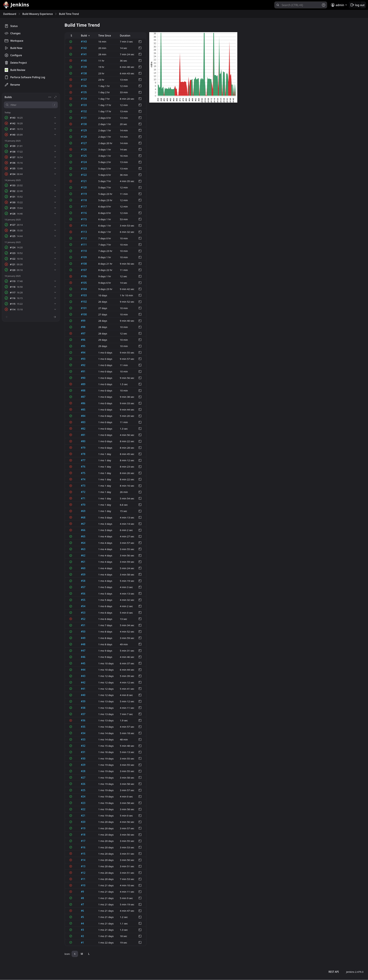Click the Workspace folder icon in sidebar
368x980 pixels.
pyautogui.click(x=6, y=41)
